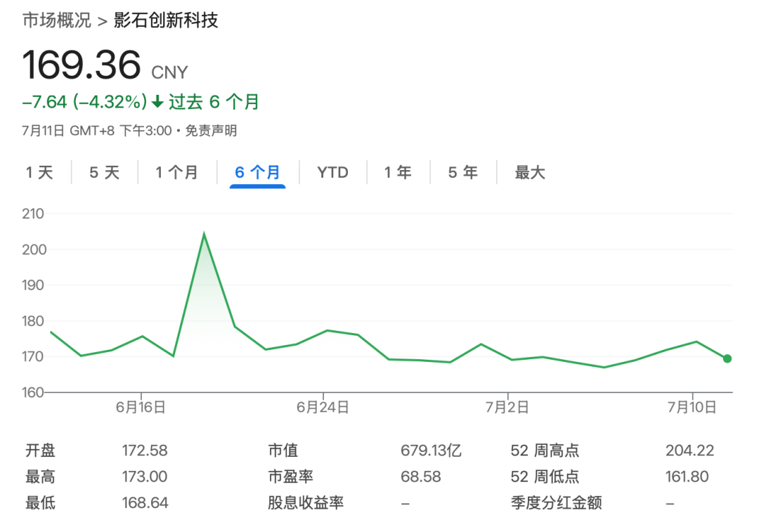The image size is (759, 532).
Task: Click the 影石创新科技 company name
Action: [x=166, y=20]
